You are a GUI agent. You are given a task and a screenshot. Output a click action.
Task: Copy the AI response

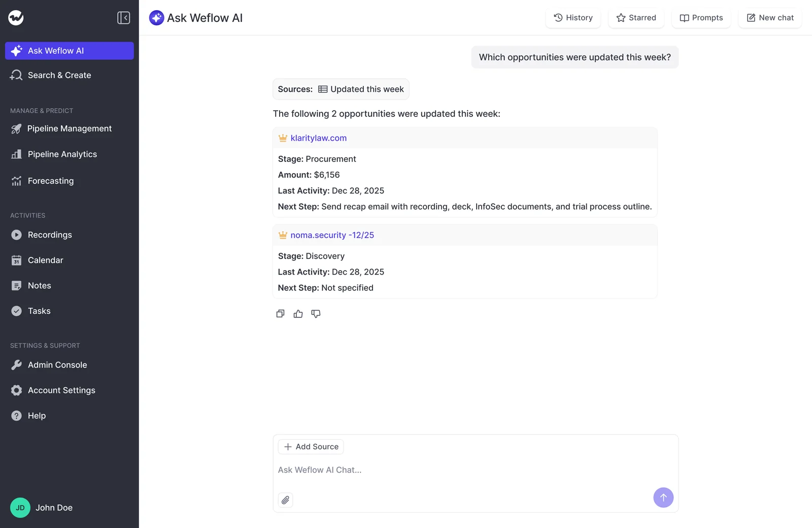[x=280, y=314]
